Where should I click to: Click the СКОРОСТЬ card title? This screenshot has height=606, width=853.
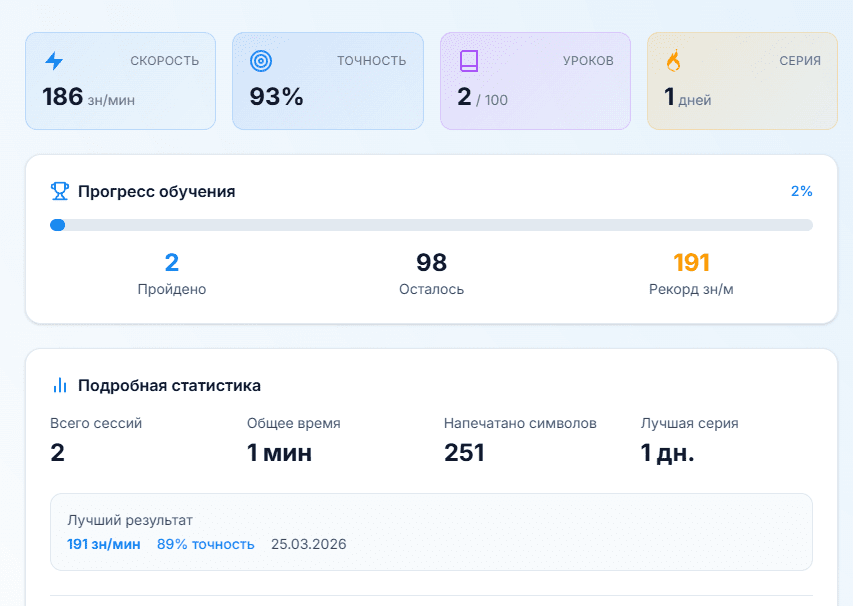[165, 61]
